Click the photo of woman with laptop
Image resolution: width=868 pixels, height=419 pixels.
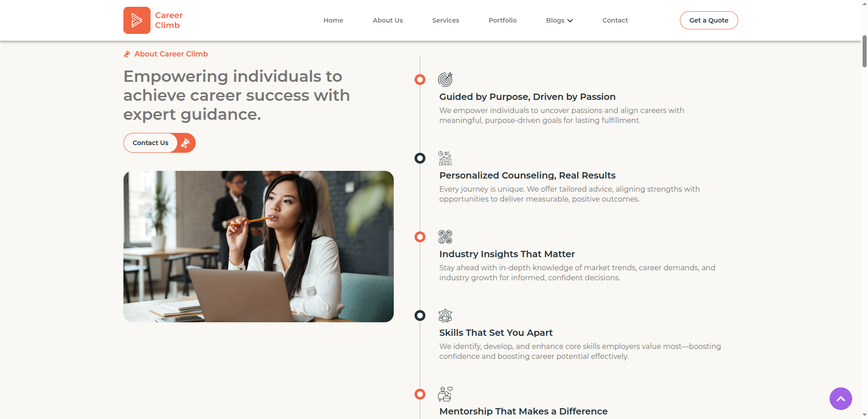(259, 246)
